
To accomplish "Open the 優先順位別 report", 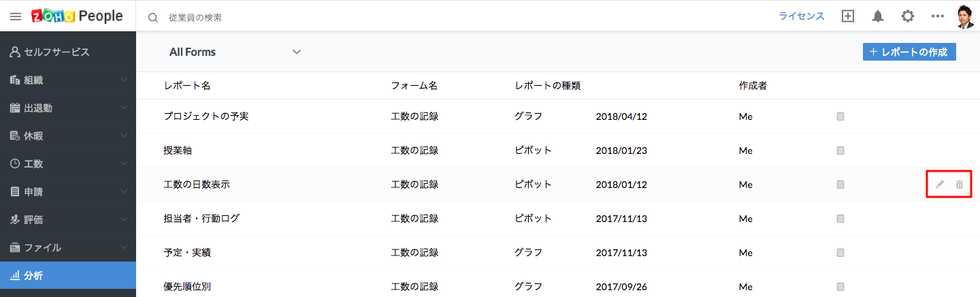I will click(187, 287).
